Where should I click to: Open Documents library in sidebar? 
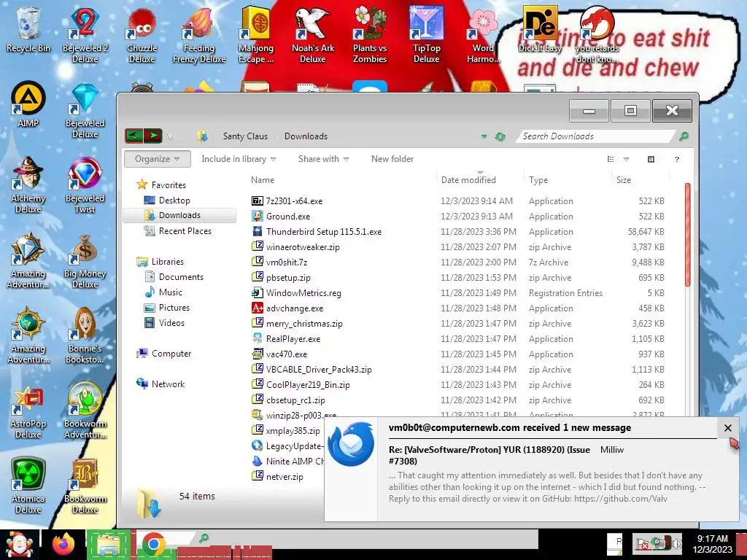click(x=181, y=277)
